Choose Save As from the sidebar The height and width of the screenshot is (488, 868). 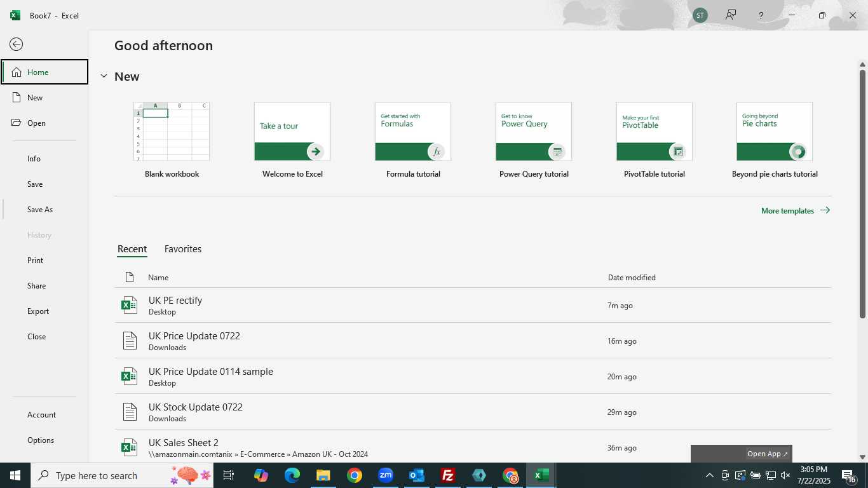[x=44, y=209]
